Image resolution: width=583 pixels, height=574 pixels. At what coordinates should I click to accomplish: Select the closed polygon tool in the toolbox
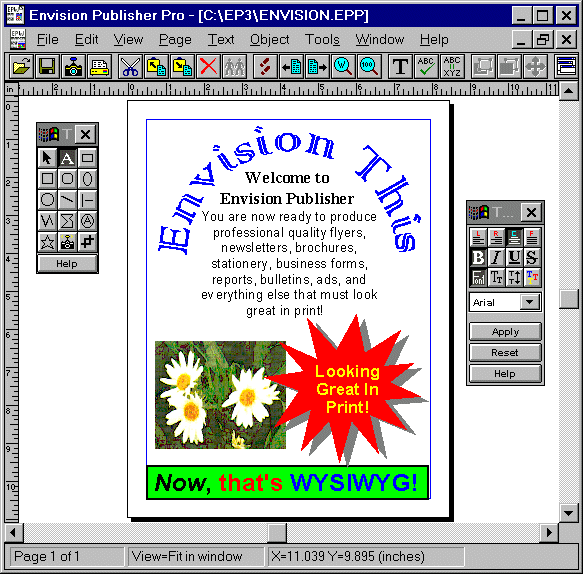click(x=67, y=221)
